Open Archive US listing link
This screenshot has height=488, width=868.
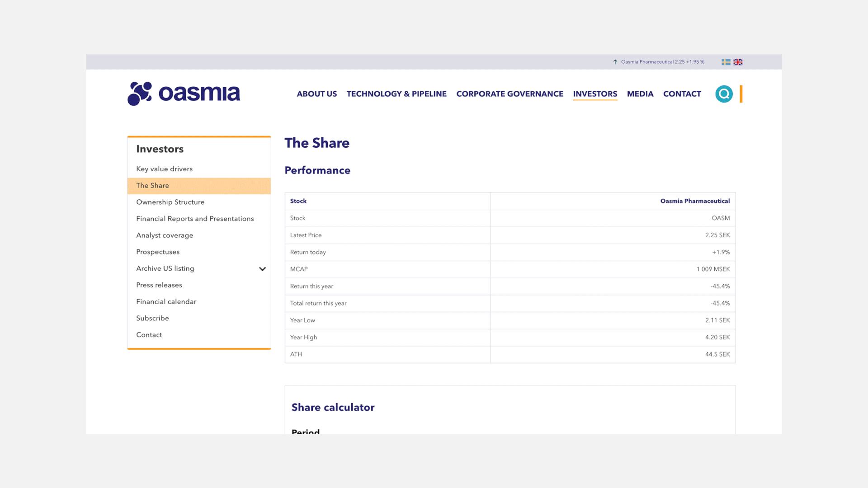[165, 268]
